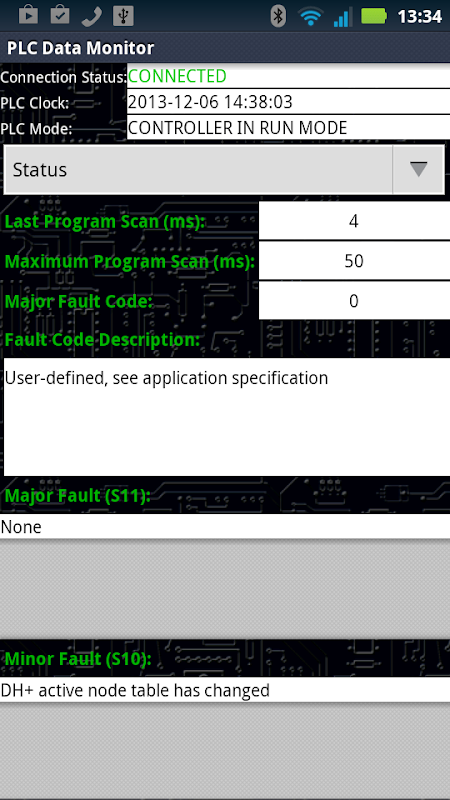Select the CONNECTED status value
The width and height of the screenshot is (450, 800).
[x=288, y=76]
